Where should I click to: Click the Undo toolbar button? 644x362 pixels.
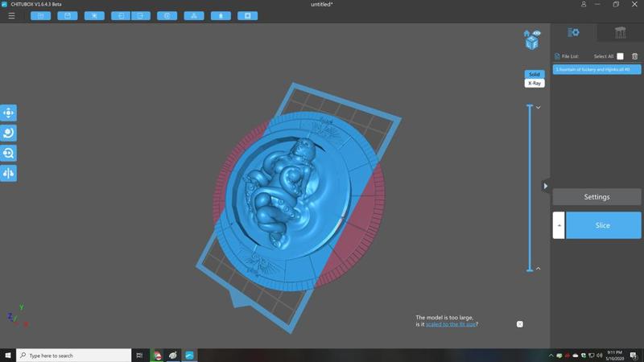(x=121, y=15)
